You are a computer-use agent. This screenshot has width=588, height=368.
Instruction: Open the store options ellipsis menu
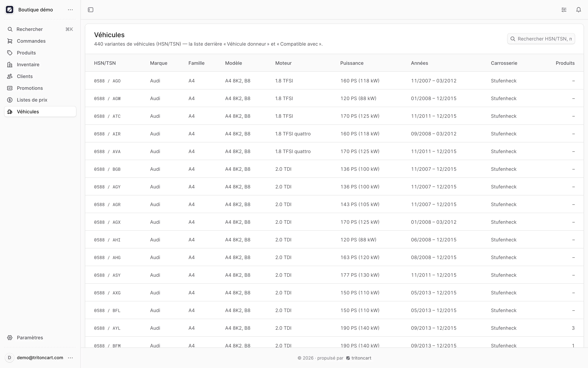[x=70, y=10]
